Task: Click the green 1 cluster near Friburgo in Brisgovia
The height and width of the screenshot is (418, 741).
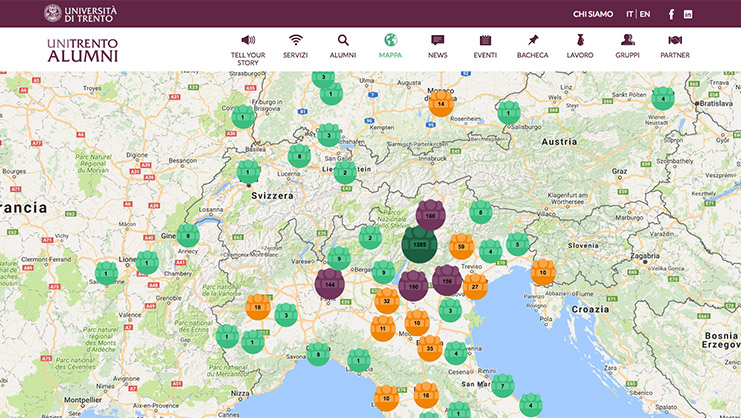Action: [x=243, y=117]
